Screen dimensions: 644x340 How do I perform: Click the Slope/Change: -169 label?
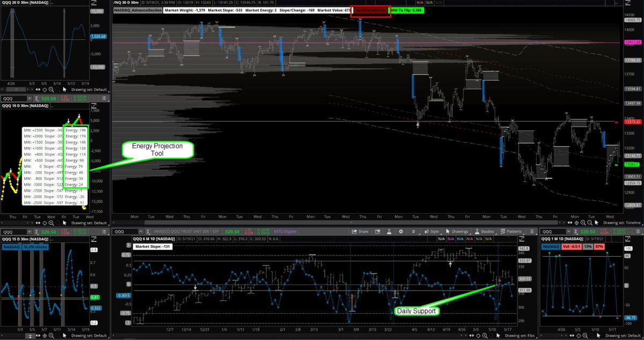pos(298,10)
